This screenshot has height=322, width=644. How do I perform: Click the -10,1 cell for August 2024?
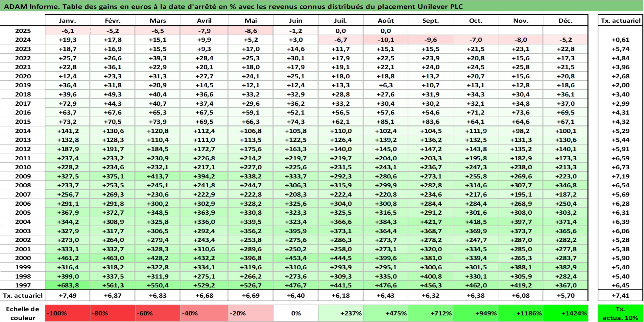(x=386, y=40)
